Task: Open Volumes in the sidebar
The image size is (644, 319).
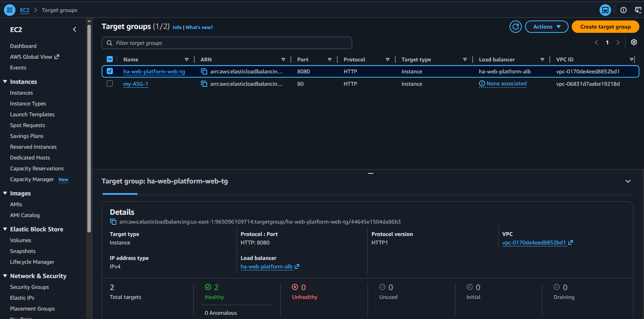Action: click(20, 240)
